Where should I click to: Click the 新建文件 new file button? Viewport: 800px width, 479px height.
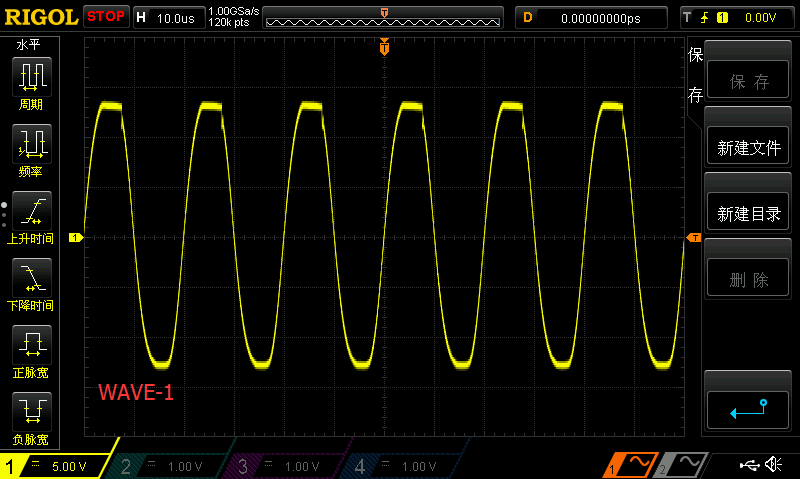(748, 146)
